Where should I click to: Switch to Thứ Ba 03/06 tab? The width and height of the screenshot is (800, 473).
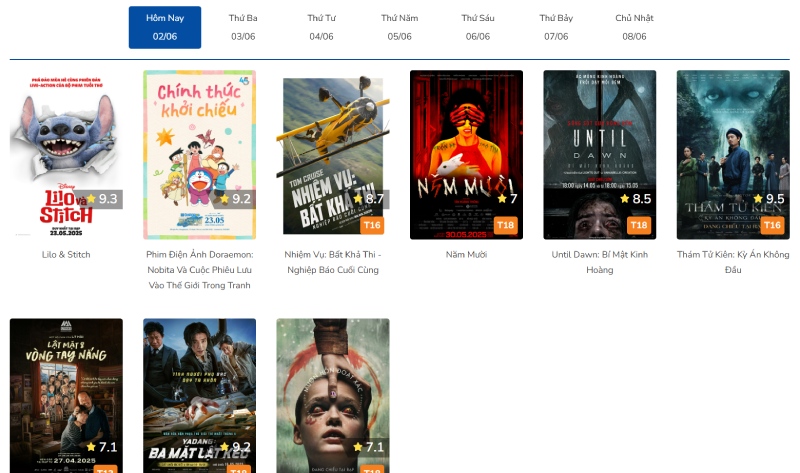[x=243, y=28]
